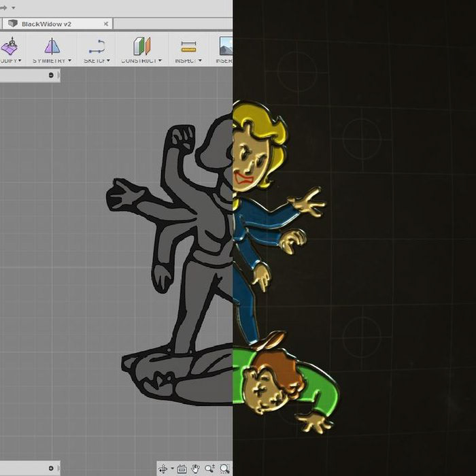This screenshot has height=476, width=476.
Task: Open the SKETCH dropdown menu
Action: pos(97,61)
